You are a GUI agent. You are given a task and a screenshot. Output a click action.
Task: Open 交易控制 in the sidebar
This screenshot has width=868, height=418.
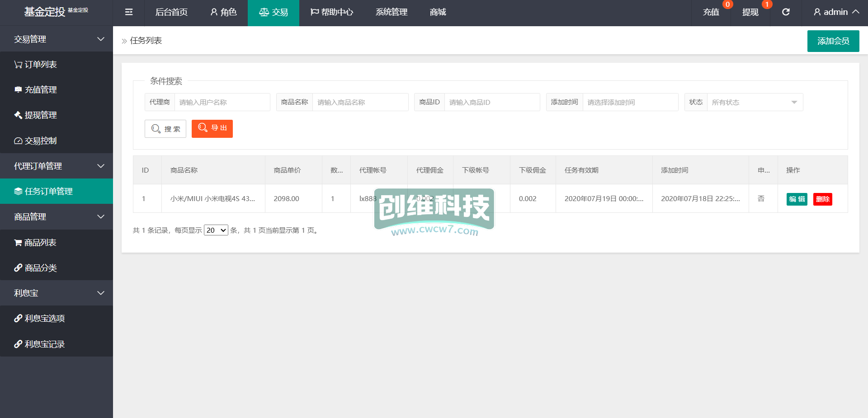coord(36,141)
